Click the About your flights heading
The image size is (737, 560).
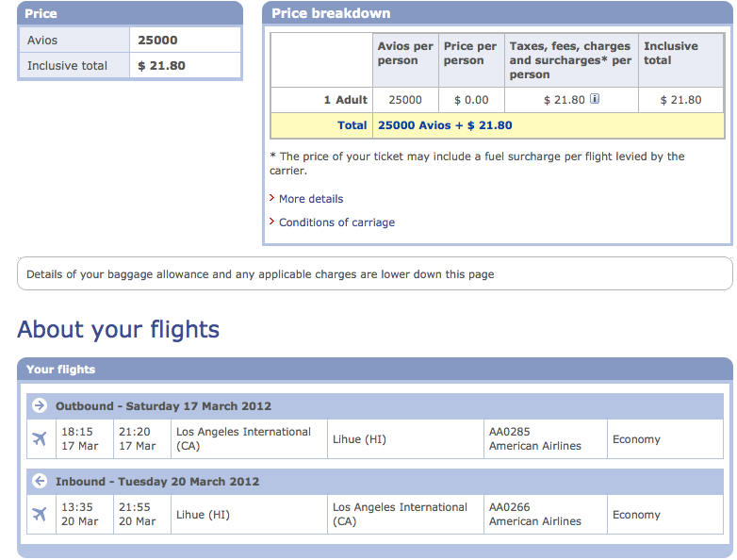click(x=119, y=329)
